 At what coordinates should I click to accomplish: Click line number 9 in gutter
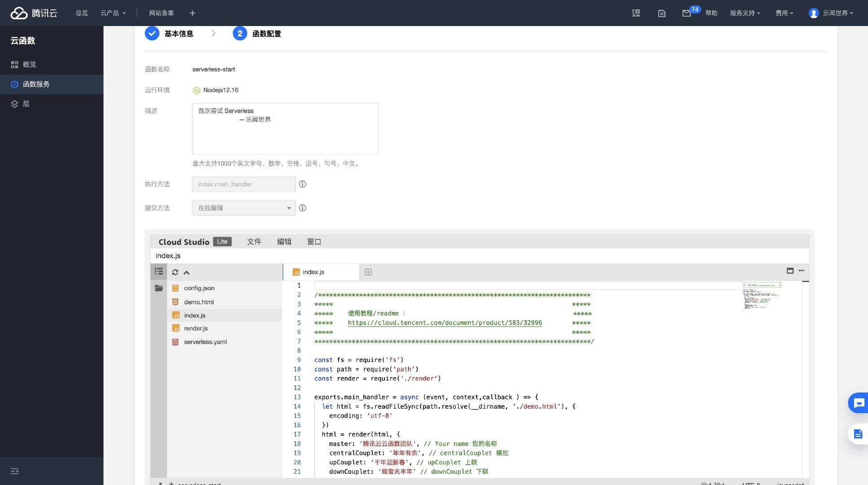coord(299,360)
